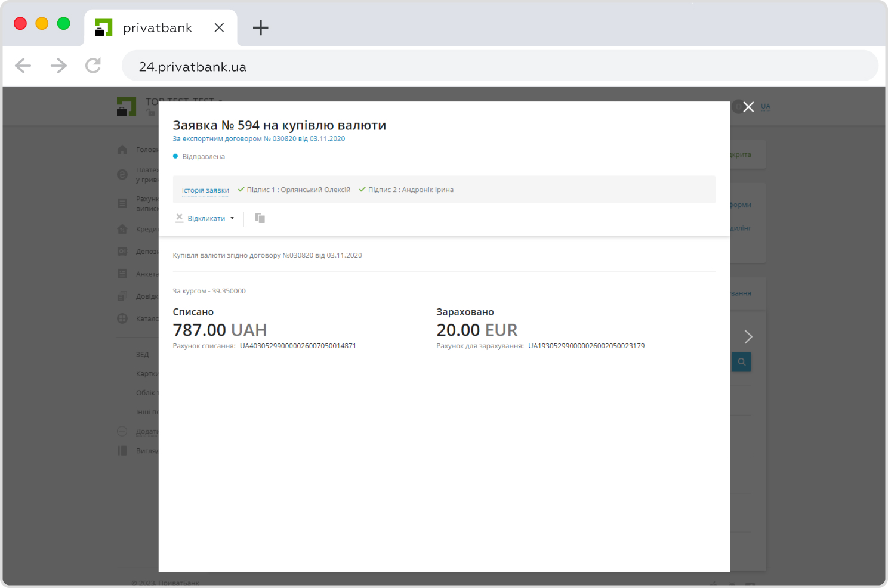Click the right chevron arrow beside modal
The width and height of the screenshot is (888, 588).
[x=748, y=337]
